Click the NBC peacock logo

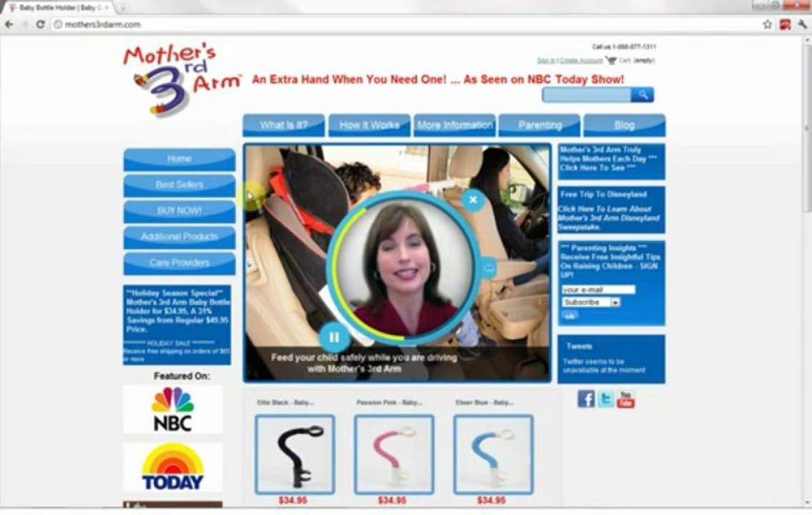click(x=172, y=409)
